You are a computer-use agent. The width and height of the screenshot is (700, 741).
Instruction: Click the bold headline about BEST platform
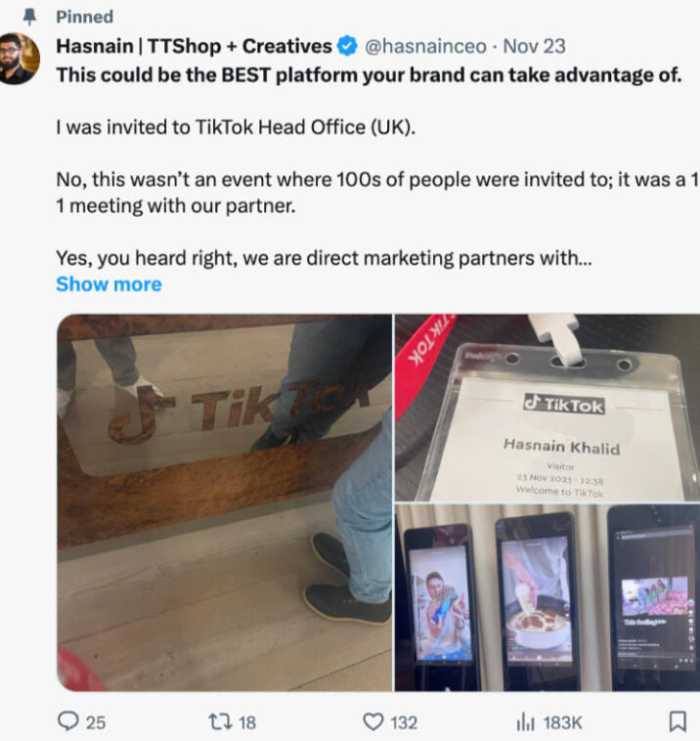pos(369,75)
